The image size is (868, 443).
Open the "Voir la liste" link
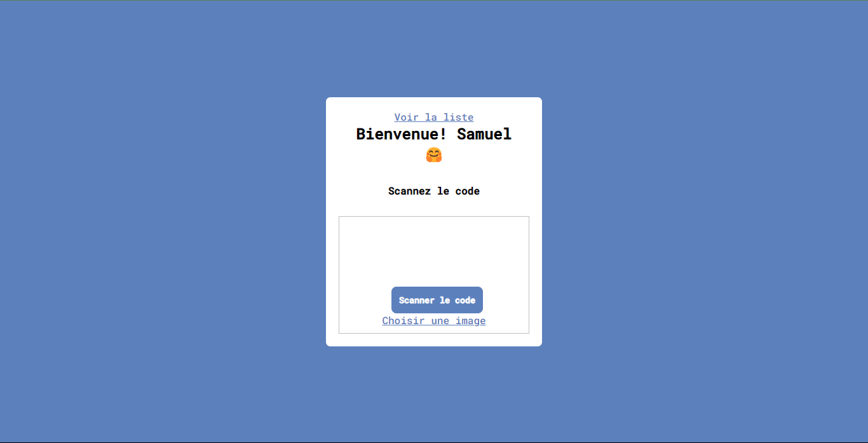coord(434,117)
